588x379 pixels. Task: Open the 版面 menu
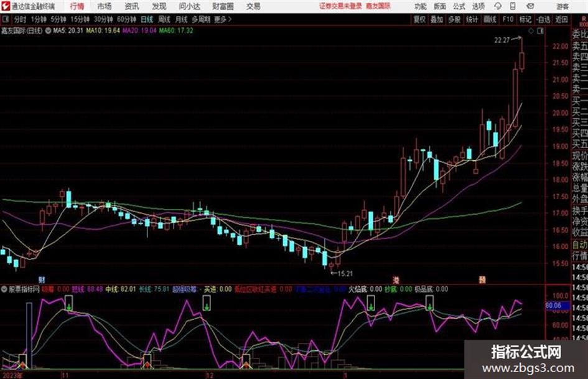(439, 6)
